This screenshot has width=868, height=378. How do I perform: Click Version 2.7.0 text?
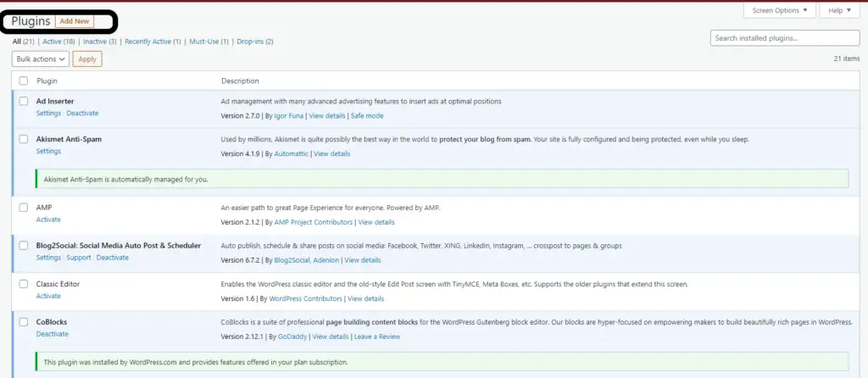(x=240, y=115)
